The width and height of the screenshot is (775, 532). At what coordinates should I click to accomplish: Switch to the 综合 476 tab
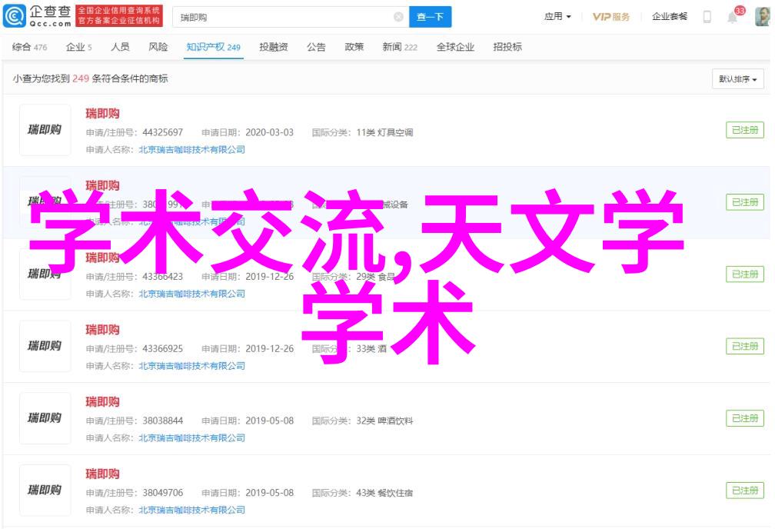click(x=30, y=47)
